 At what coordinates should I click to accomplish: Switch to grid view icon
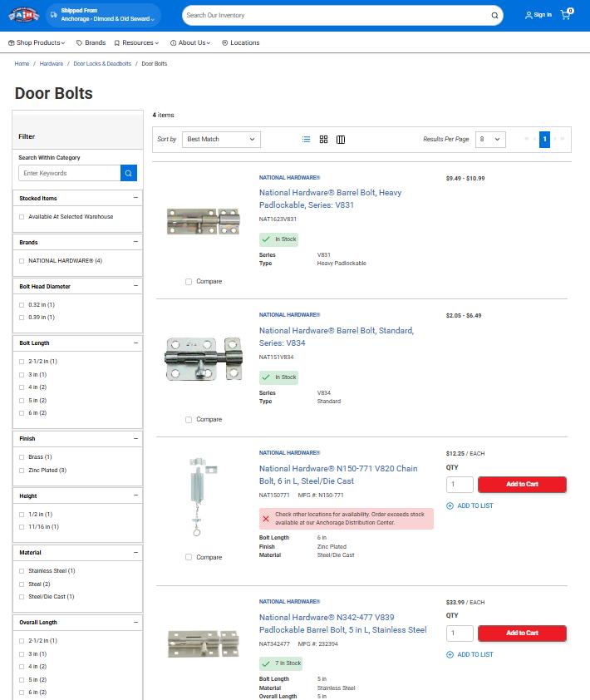(x=323, y=140)
